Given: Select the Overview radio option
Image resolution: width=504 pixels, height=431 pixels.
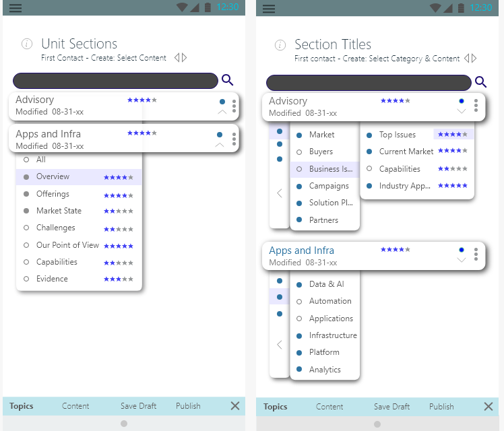Looking at the screenshot, I should [x=26, y=177].
